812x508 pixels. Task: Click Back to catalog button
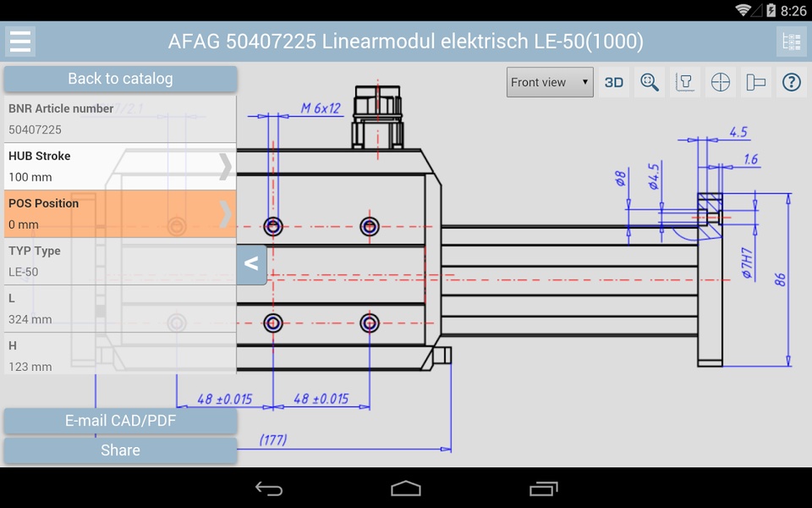pyautogui.click(x=120, y=79)
